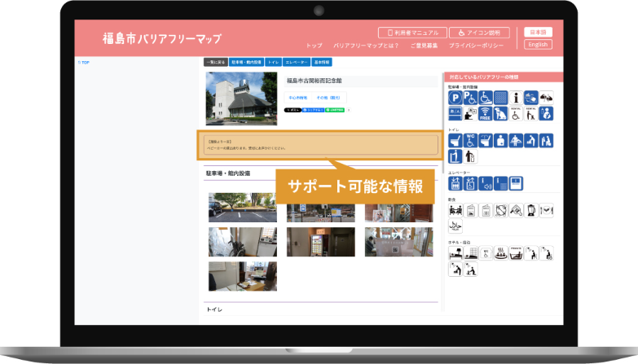
Task: Jump to エレベーター section tab
Action: tap(297, 62)
